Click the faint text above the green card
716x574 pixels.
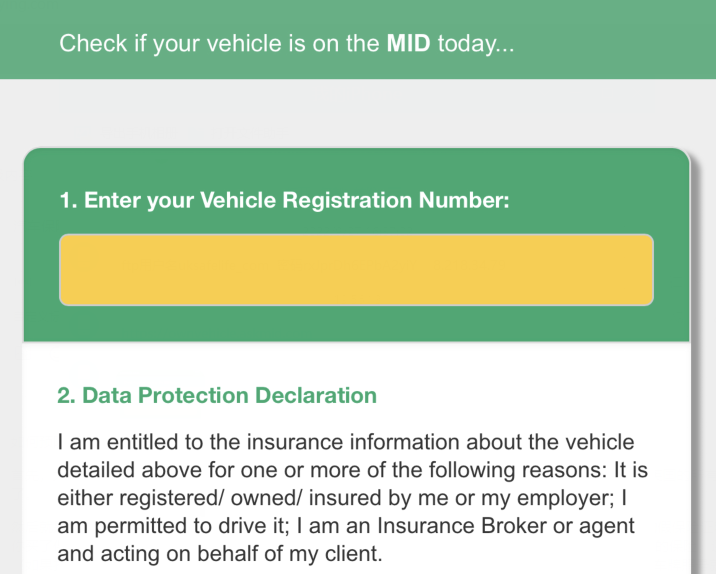click(x=194, y=133)
